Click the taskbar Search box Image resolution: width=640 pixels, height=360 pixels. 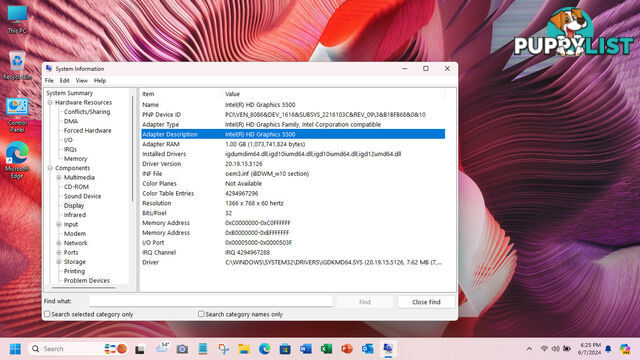(79, 349)
